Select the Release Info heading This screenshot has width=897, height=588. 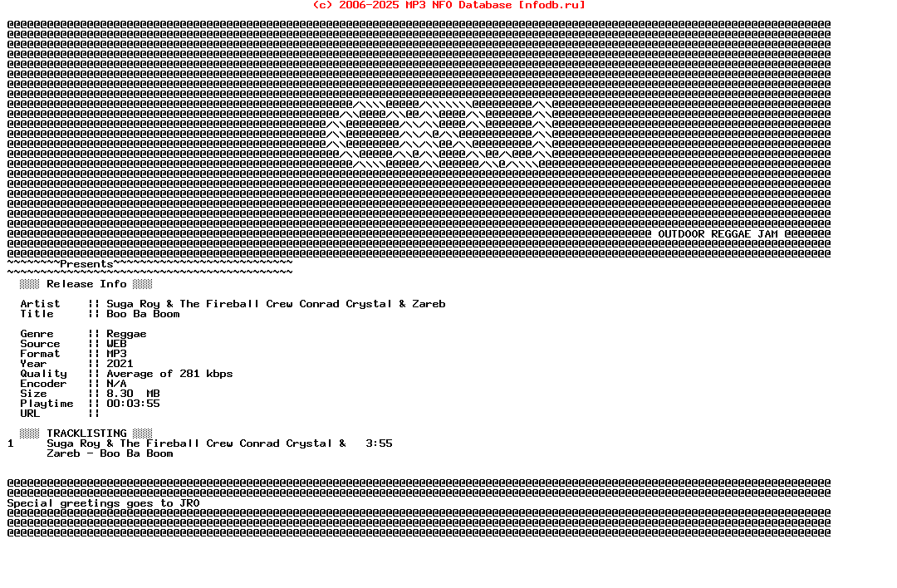[x=86, y=284]
